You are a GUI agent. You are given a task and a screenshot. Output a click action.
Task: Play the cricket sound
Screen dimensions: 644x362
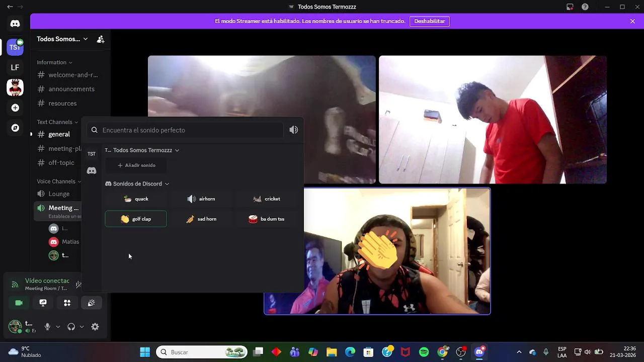pyautogui.click(x=267, y=199)
